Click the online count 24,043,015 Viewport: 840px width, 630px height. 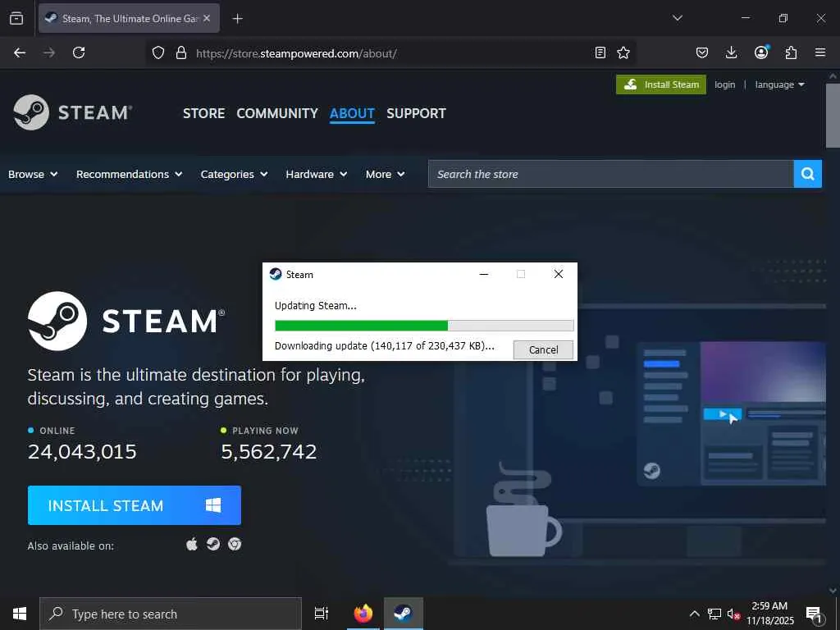(82, 452)
